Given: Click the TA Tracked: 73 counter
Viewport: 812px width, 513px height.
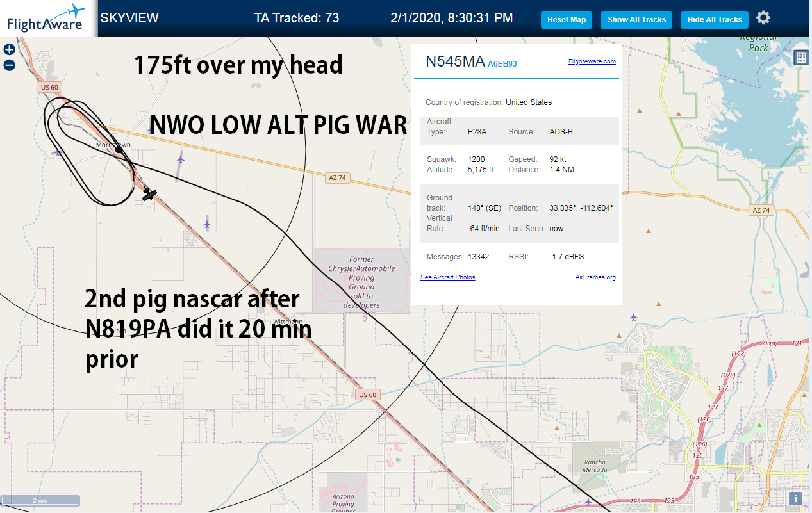Looking at the screenshot, I should 297,18.
